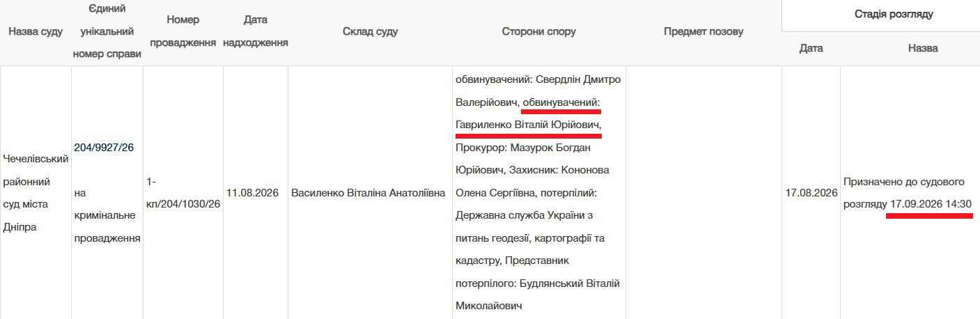Click the stage date 17.08.2026 cell

[811, 193]
